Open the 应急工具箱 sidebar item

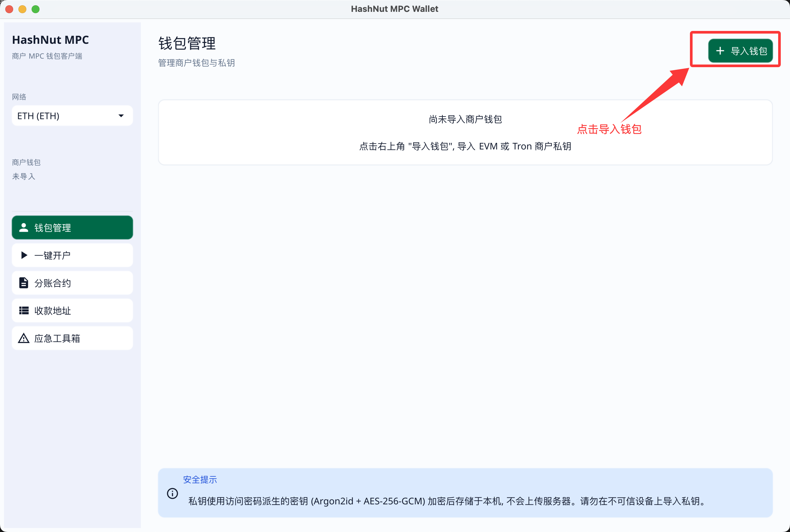[x=72, y=338]
